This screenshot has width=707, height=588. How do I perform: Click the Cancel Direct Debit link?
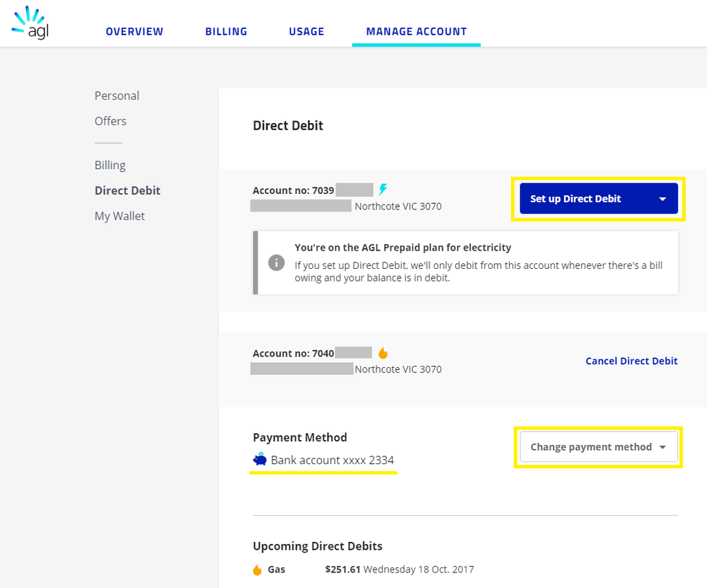coord(631,361)
